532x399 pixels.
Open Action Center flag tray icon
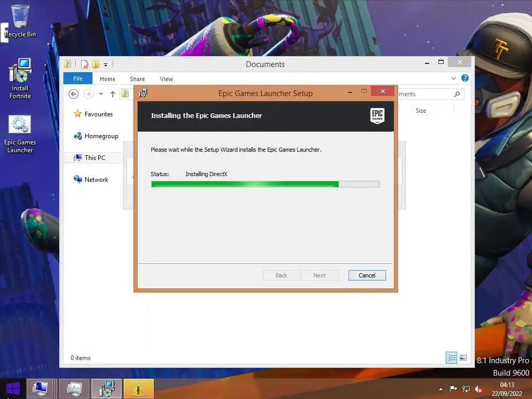(x=453, y=389)
